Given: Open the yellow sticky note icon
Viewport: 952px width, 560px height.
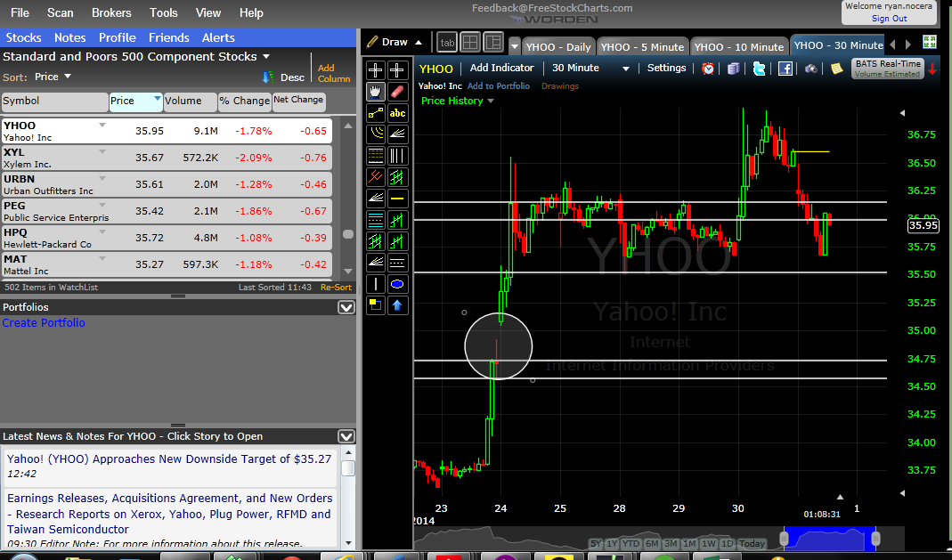Looking at the screenshot, I should pyautogui.click(x=836, y=69).
